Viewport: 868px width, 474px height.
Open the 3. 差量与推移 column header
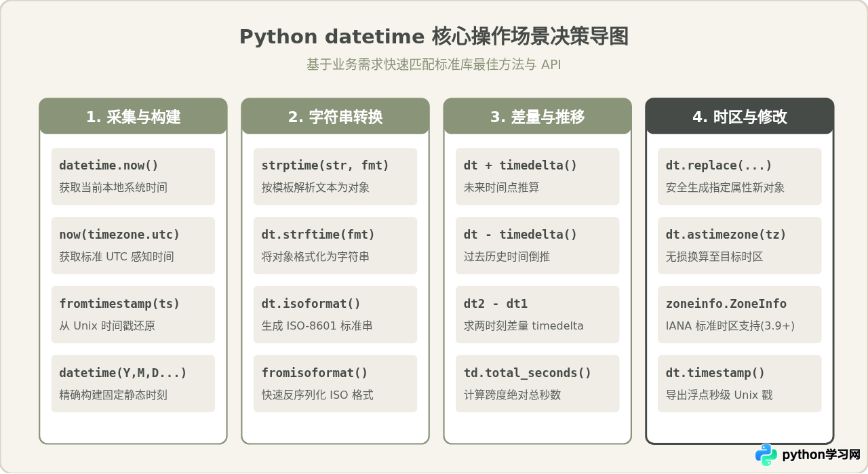click(x=538, y=117)
